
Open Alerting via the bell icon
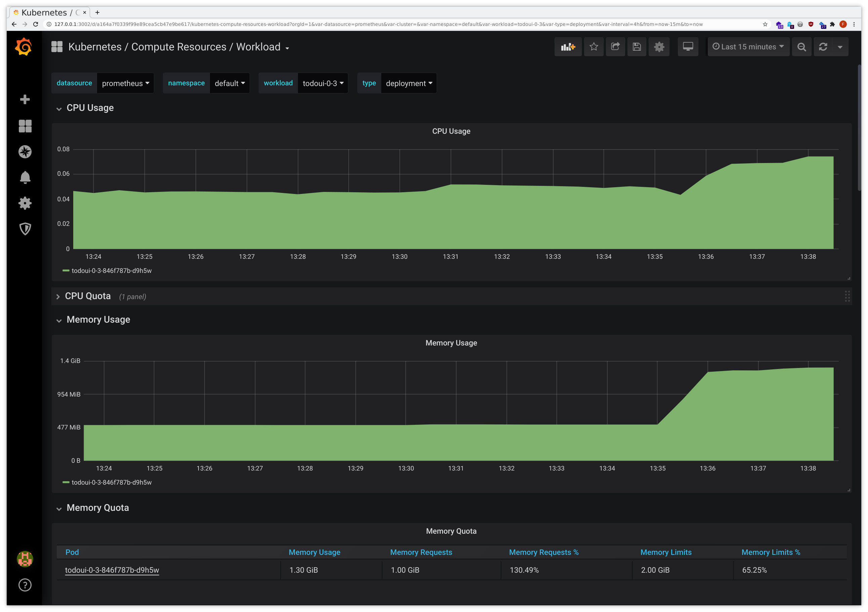coord(25,177)
